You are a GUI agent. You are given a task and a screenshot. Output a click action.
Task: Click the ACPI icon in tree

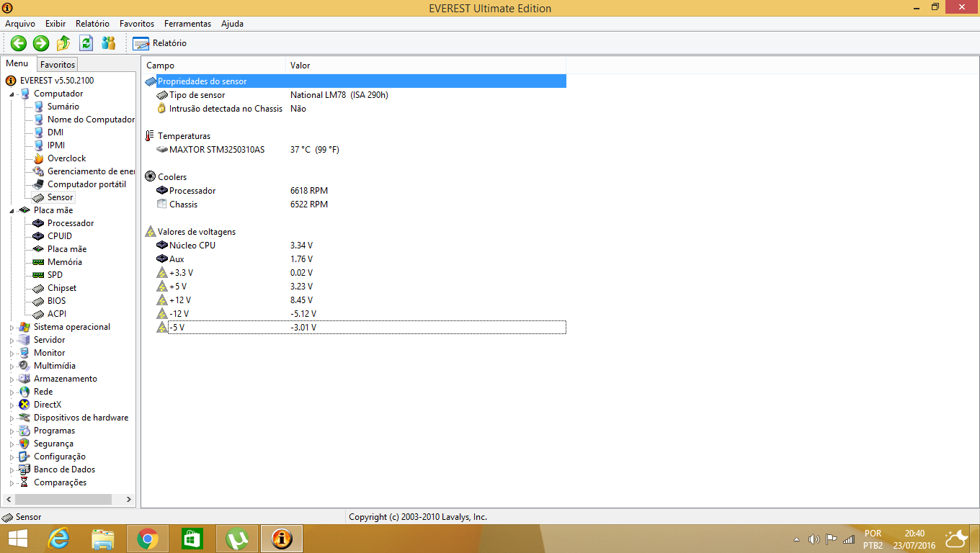(39, 314)
